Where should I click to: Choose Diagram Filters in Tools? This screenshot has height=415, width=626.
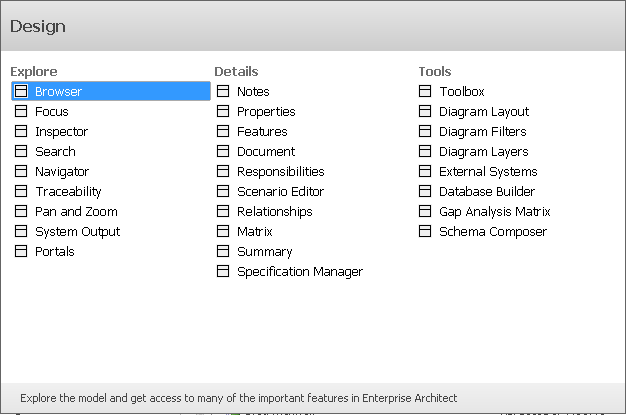482,132
